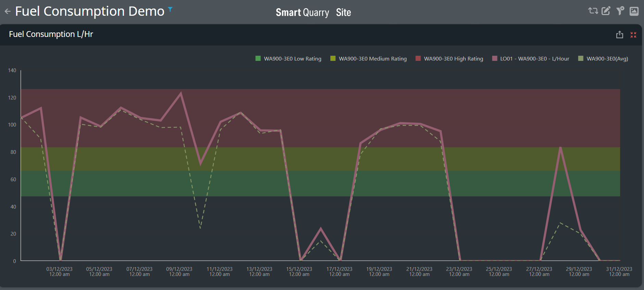
Task: Toggle the WA900-3E0 High Rating legend swatch
Action: click(418, 58)
